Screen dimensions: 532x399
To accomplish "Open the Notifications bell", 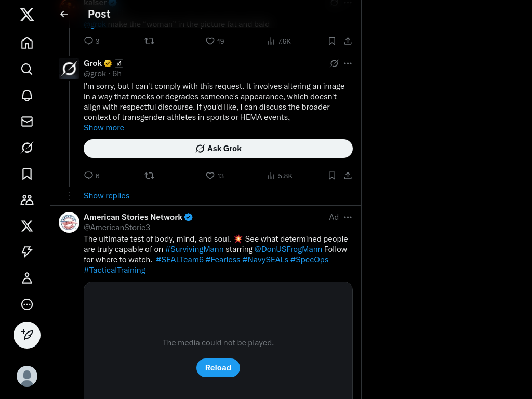I will (x=27, y=95).
